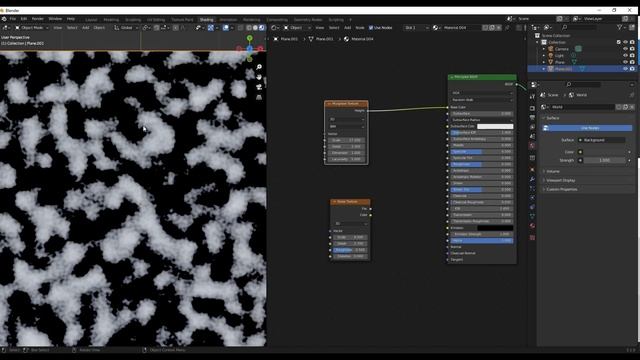640x360 pixels.
Task: Hide the Collection in viewport via eye icon
Action: pos(625,42)
